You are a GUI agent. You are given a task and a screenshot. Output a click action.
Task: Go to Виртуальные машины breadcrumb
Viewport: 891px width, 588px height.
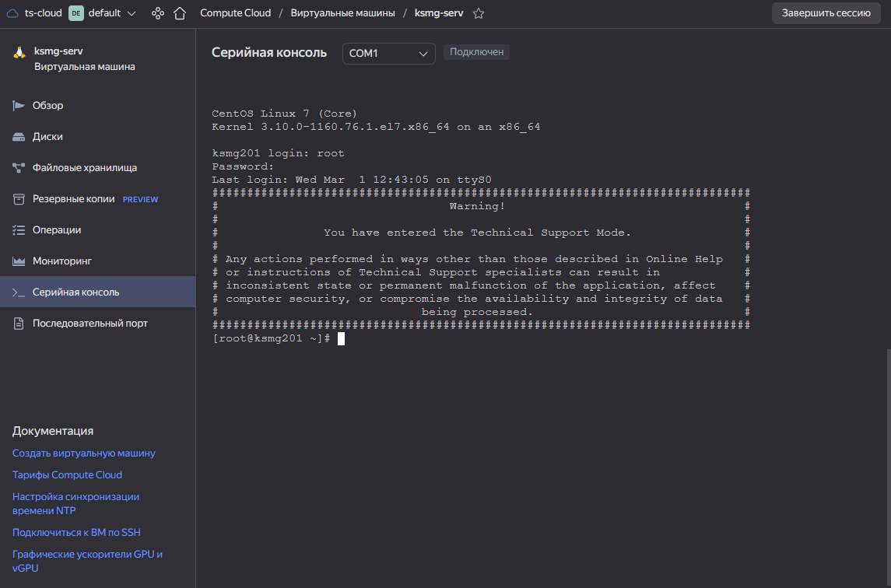(x=342, y=13)
